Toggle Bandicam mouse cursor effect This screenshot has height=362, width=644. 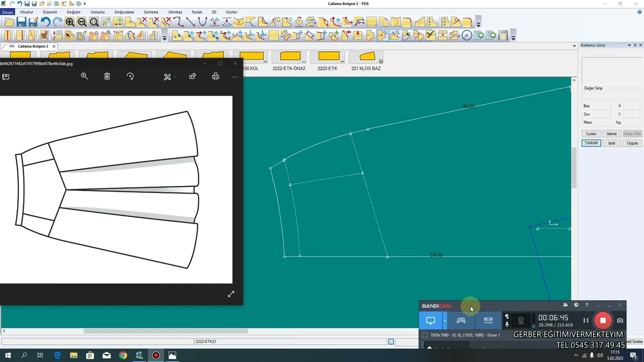[x=507, y=317]
